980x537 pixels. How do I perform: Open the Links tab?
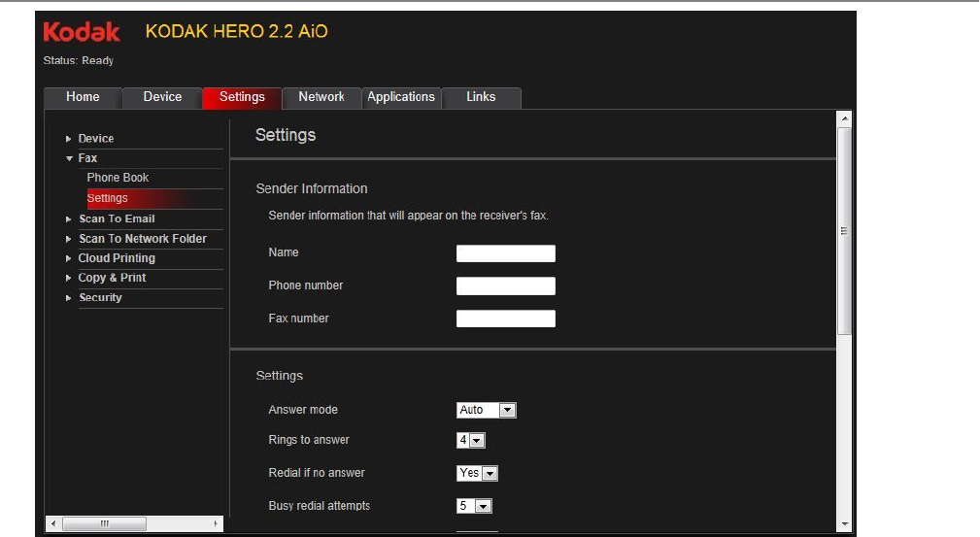tap(481, 97)
